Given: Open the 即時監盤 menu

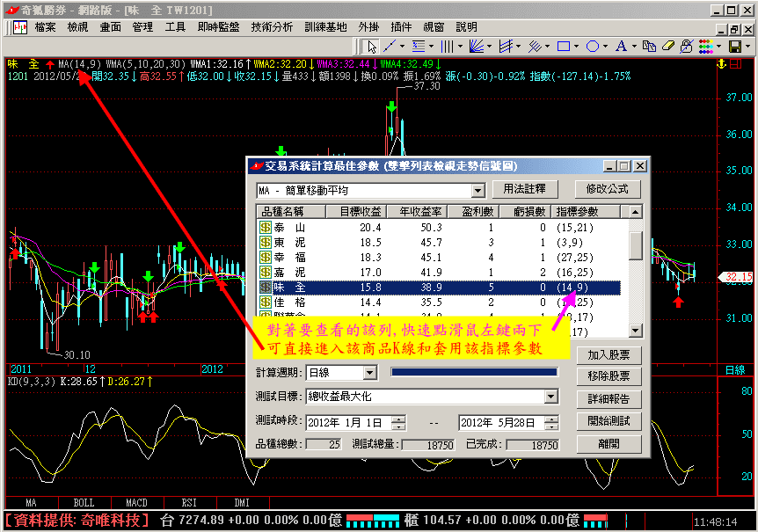Looking at the screenshot, I should pyautogui.click(x=218, y=27).
